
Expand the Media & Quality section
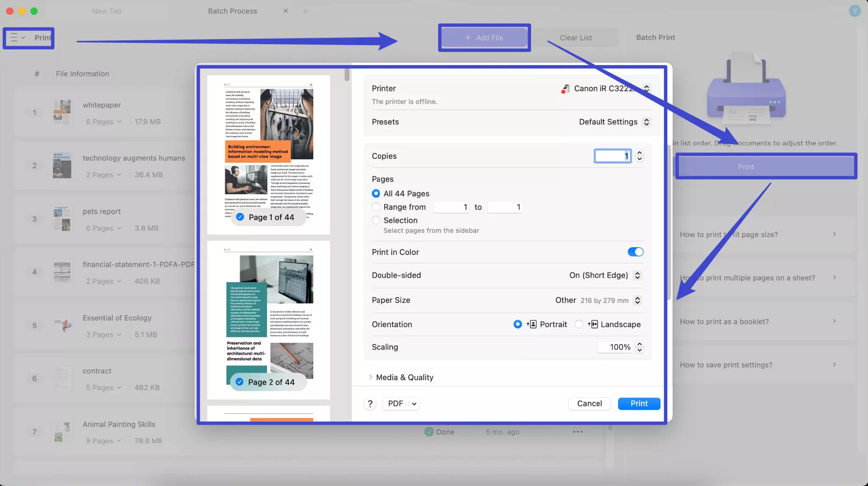[x=370, y=377]
